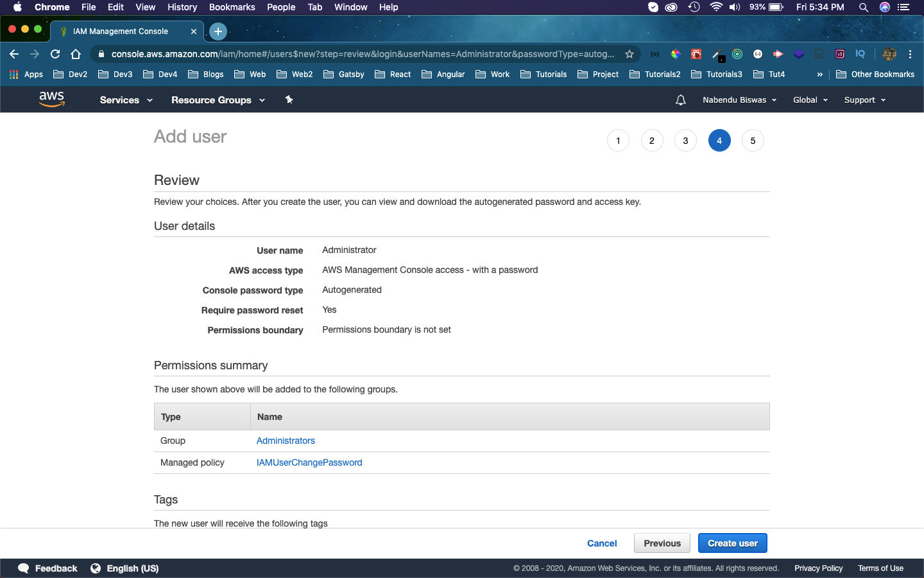Open the Terms of Use link

click(880, 568)
